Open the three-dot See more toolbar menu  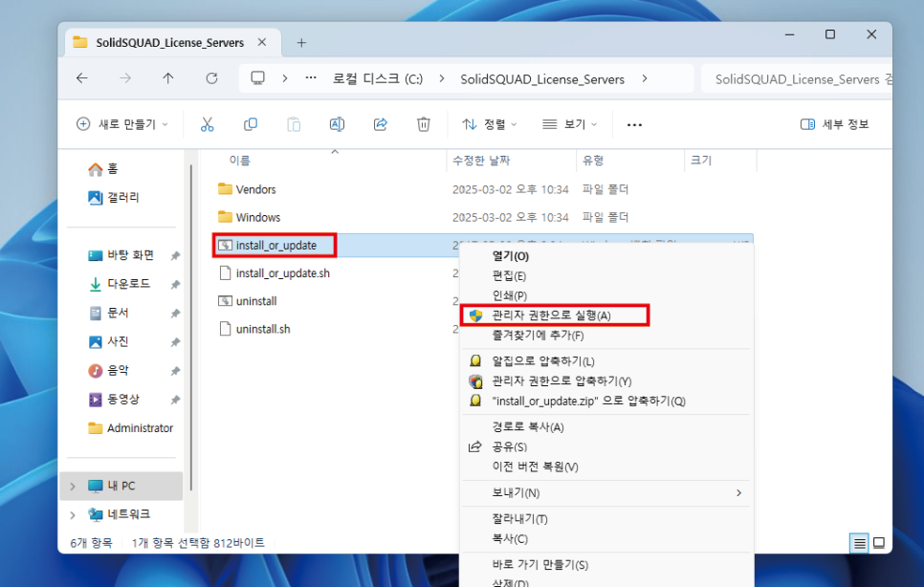pyautogui.click(x=635, y=125)
